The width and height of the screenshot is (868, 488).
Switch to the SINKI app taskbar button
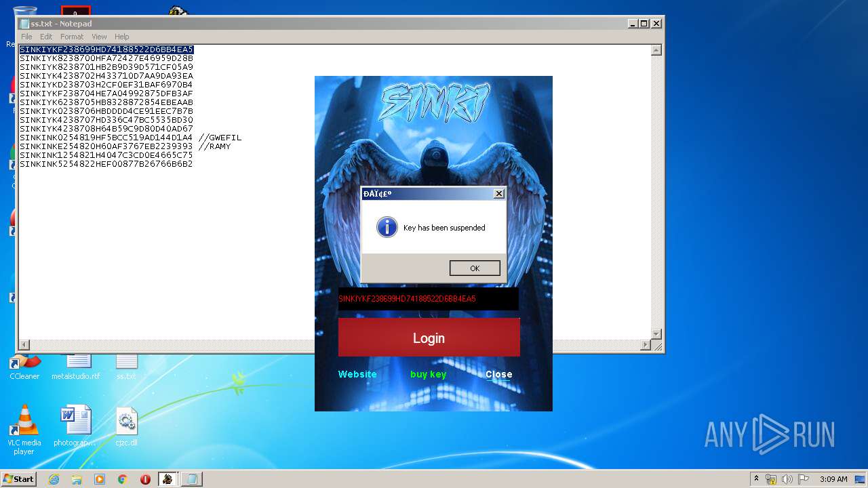coord(167,479)
